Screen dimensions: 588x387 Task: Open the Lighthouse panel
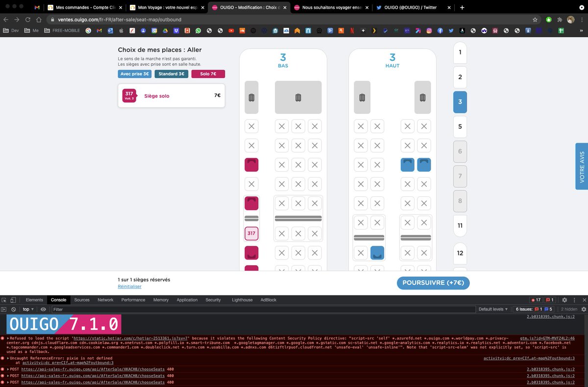[242, 300]
